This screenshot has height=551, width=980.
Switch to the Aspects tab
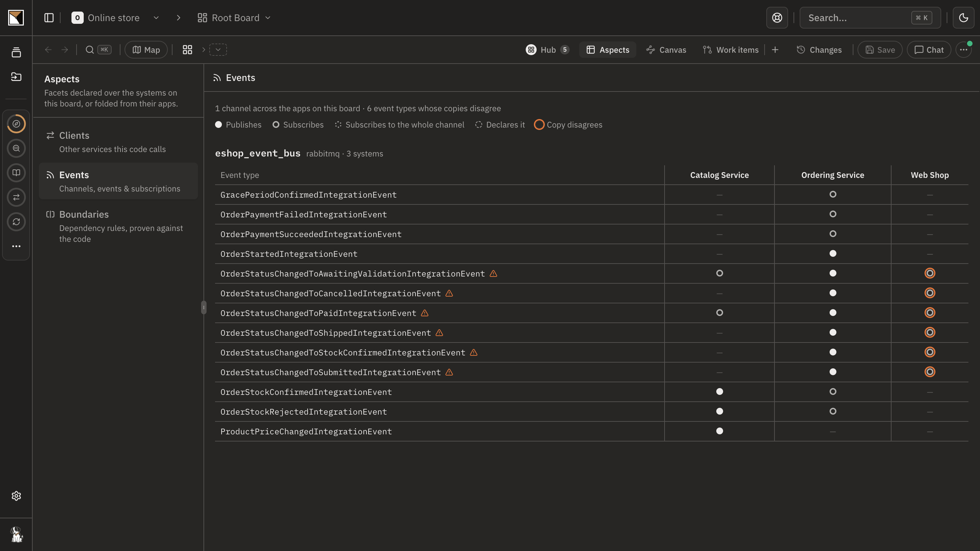607,50
